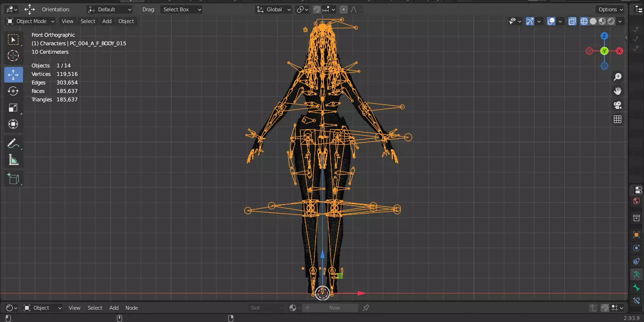The width and height of the screenshot is (644, 322).
Task: Toggle proportional editing circle button
Action: point(344,9)
